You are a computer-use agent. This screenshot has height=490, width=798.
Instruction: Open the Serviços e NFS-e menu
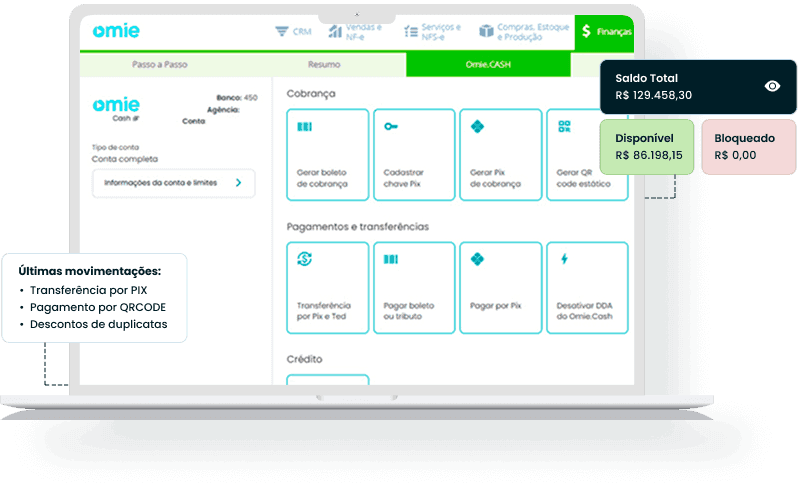click(x=433, y=32)
